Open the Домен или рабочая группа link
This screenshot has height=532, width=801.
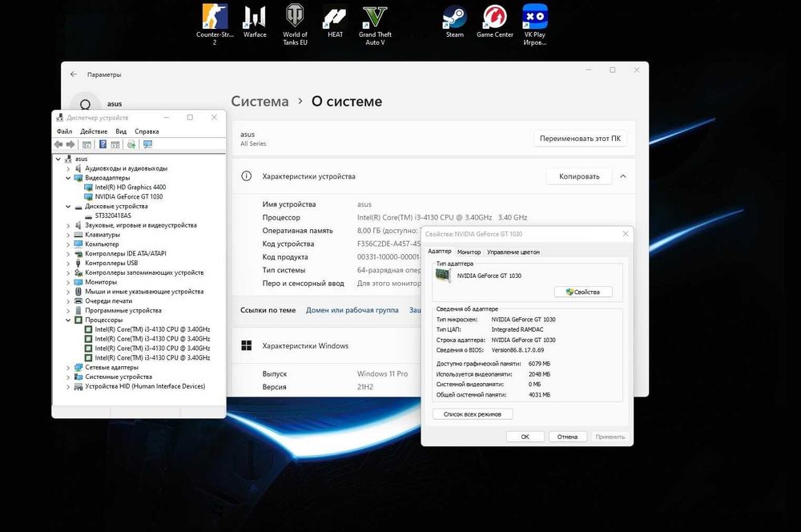[x=352, y=310]
